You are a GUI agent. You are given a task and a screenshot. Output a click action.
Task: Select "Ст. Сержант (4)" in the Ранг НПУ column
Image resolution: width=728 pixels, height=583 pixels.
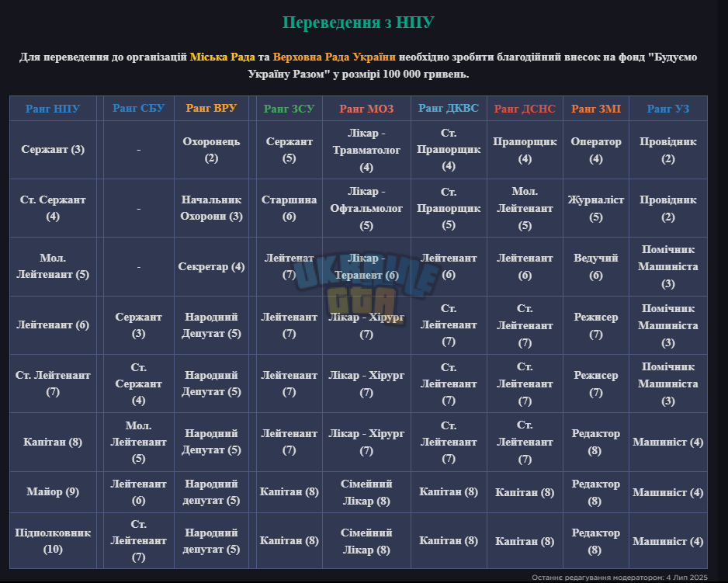click(53, 208)
